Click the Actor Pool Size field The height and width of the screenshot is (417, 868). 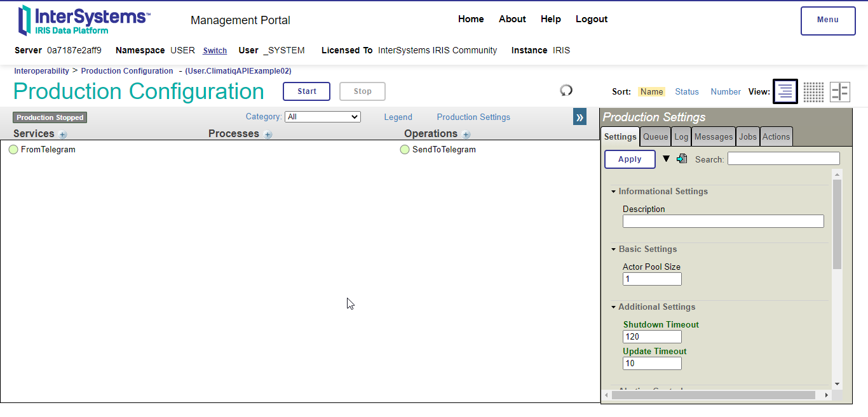click(x=652, y=279)
